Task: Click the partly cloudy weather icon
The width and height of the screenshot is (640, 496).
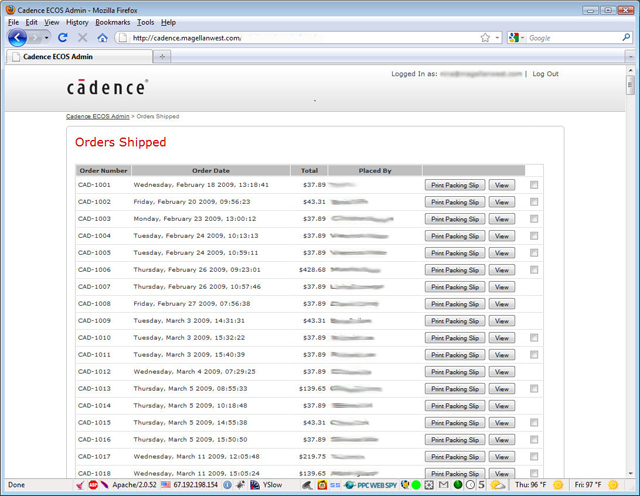Action: coord(498,485)
